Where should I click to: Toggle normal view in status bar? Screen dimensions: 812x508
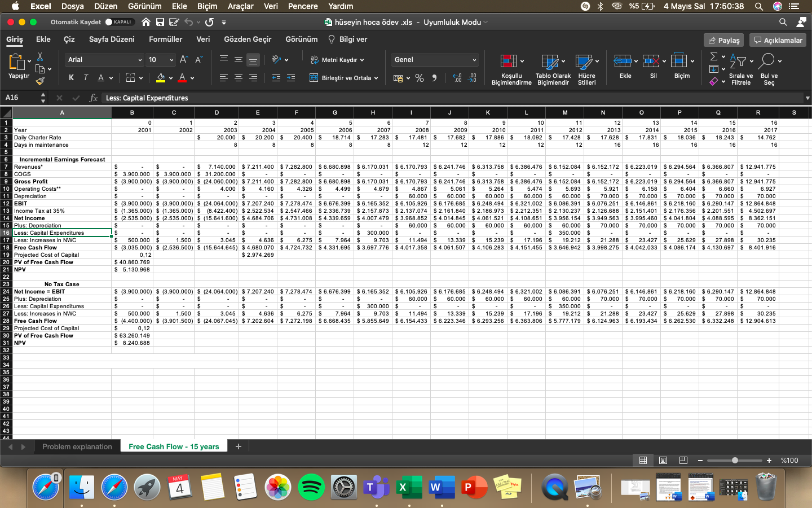click(x=643, y=460)
